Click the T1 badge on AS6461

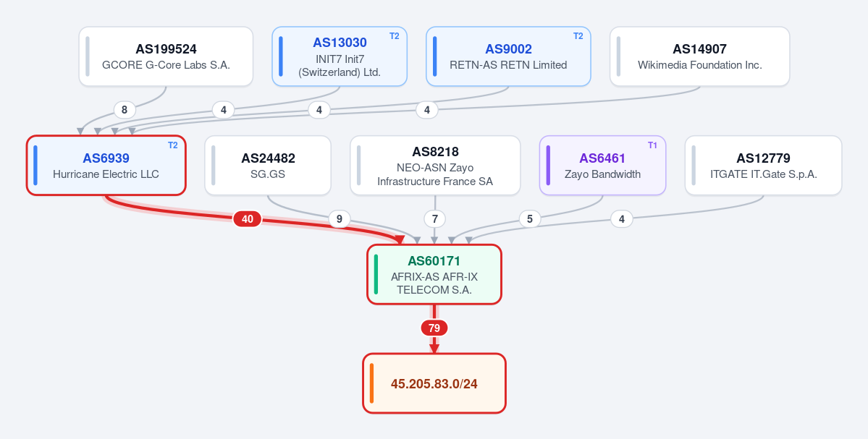pos(653,145)
